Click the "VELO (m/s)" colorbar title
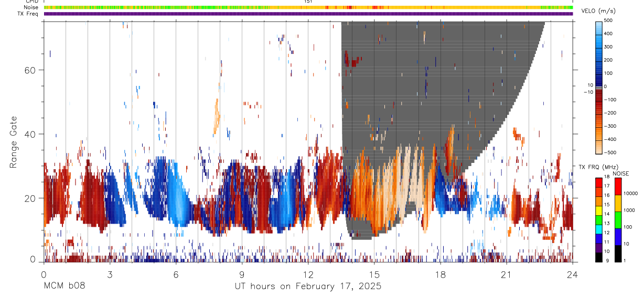644x297 pixels. click(x=598, y=11)
